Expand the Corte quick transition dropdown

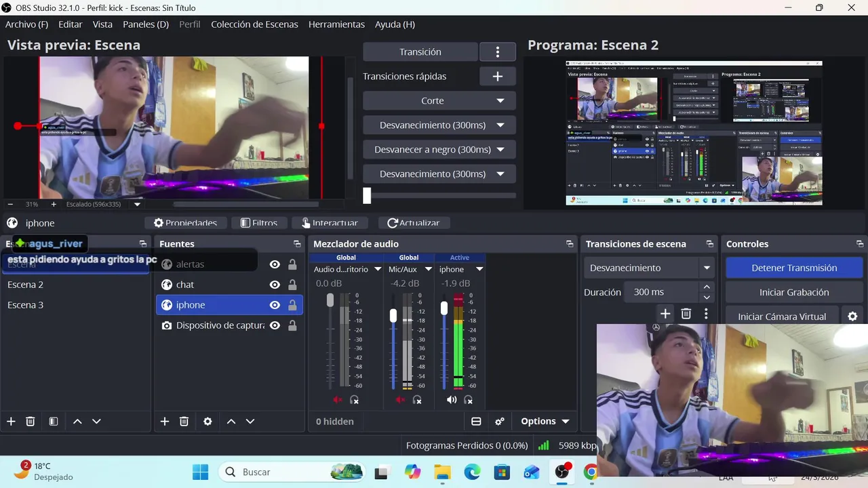500,101
